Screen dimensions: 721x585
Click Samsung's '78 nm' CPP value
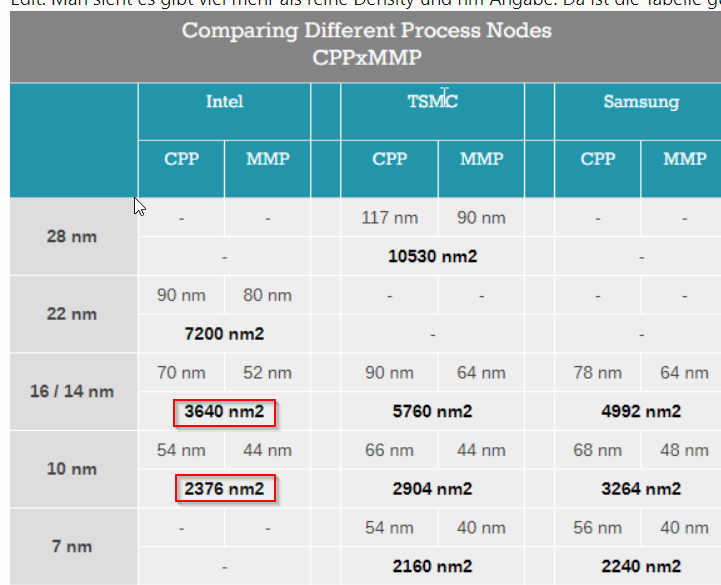click(x=598, y=373)
